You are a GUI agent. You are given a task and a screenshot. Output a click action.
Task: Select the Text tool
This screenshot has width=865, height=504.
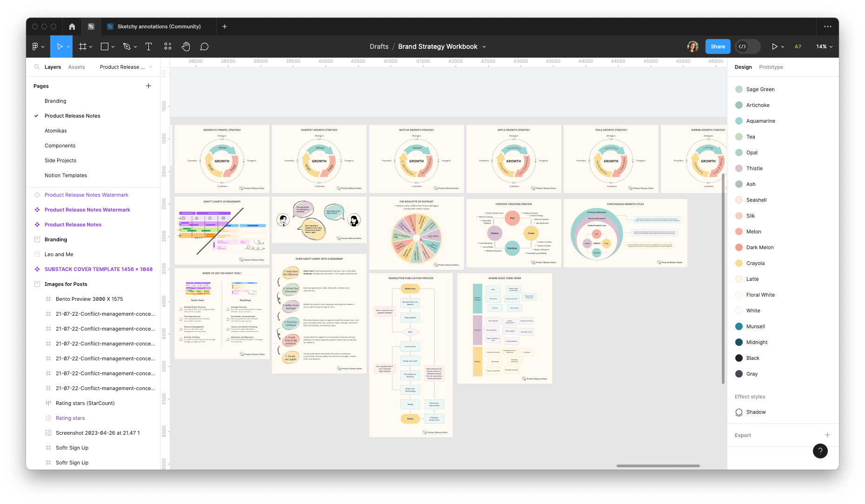pos(149,46)
